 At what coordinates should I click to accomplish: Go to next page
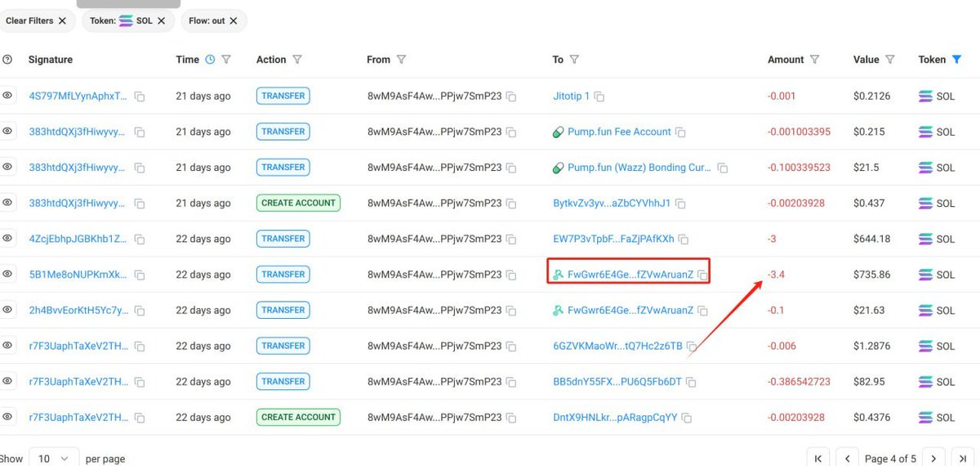(933, 459)
